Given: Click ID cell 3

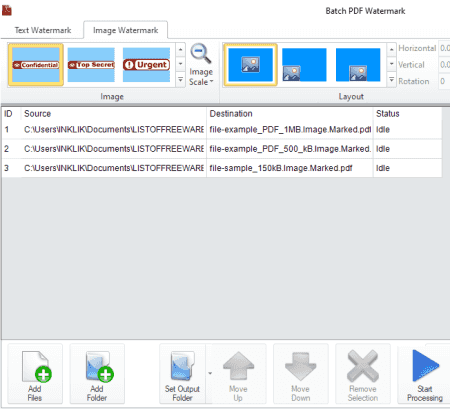Looking at the screenshot, I should click(x=11, y=168).
